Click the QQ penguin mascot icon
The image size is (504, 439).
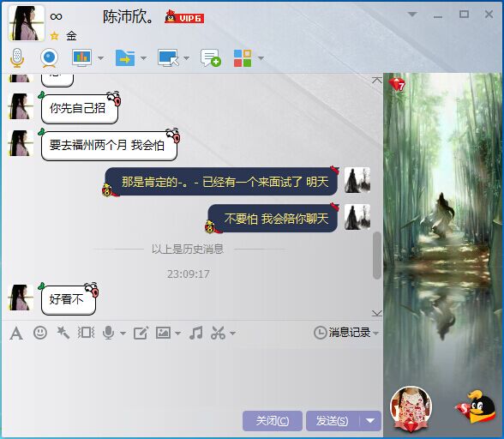477,406
